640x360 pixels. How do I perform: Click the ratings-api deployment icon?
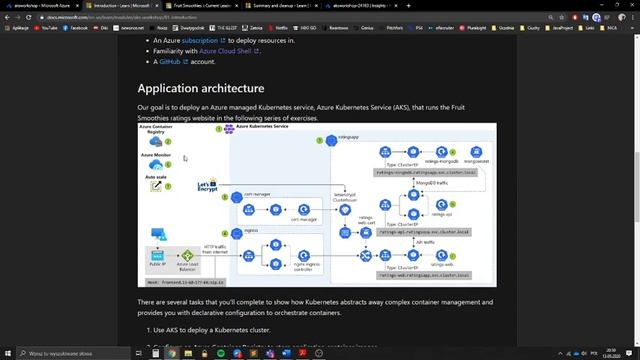tap(441, 204)
